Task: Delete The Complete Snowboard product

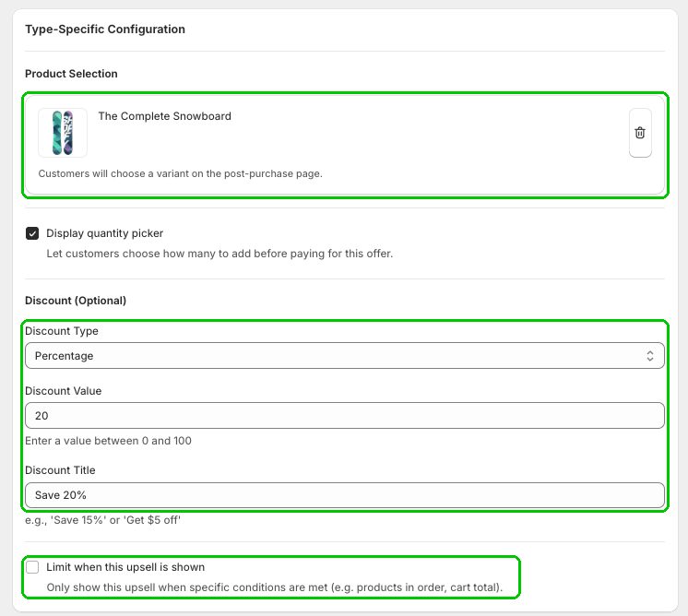Action: pyautogui.click(x=640, y=133)
